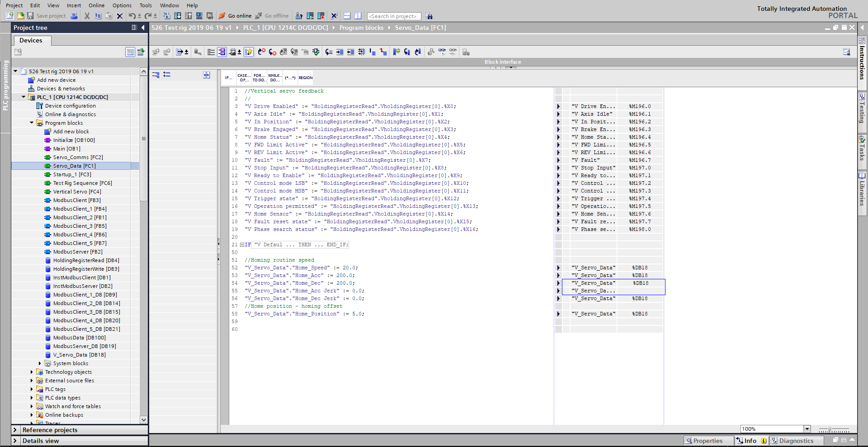Open the Online menu
This screenshot has height=447, width=868.
click(x=96, y=5)
